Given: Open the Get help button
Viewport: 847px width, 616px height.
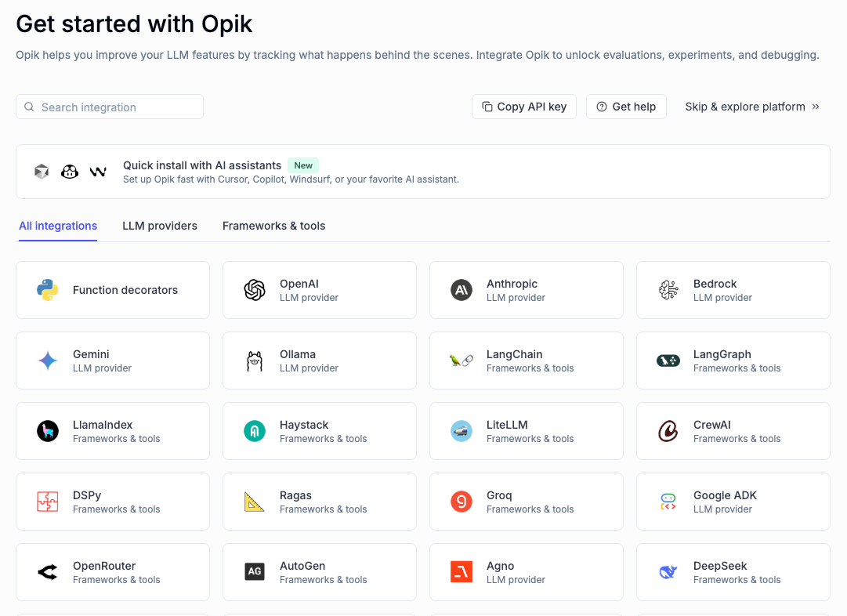Looking at the screenshot, I should pyautogui.click(x=626, y=106).
